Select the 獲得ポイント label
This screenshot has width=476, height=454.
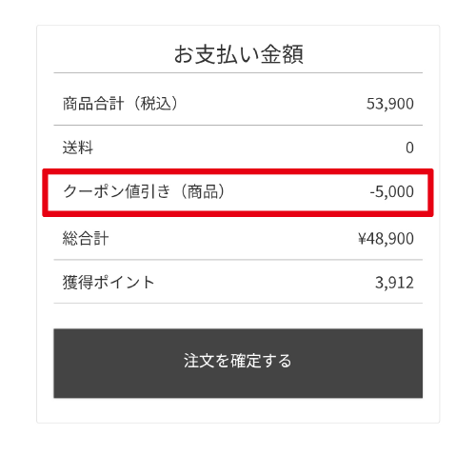109,283
